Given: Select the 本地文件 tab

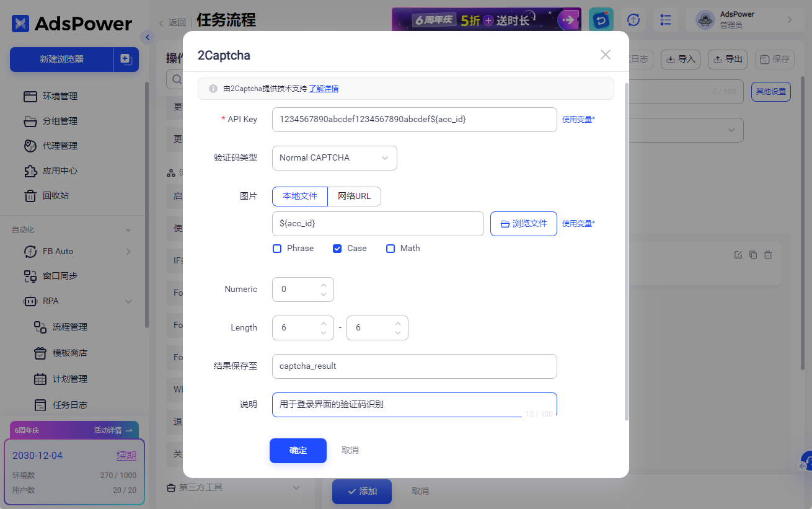Looking at the screenshot, I should [x=300, y=196].
